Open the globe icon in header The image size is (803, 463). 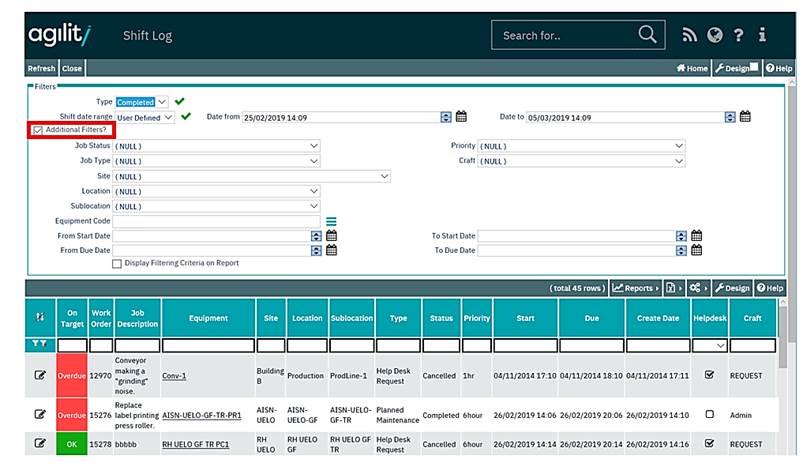[714, 35]
